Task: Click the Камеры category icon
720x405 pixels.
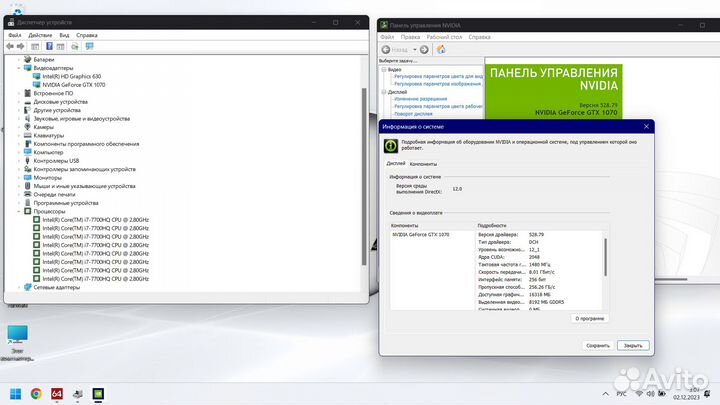Action: [28, 127]
